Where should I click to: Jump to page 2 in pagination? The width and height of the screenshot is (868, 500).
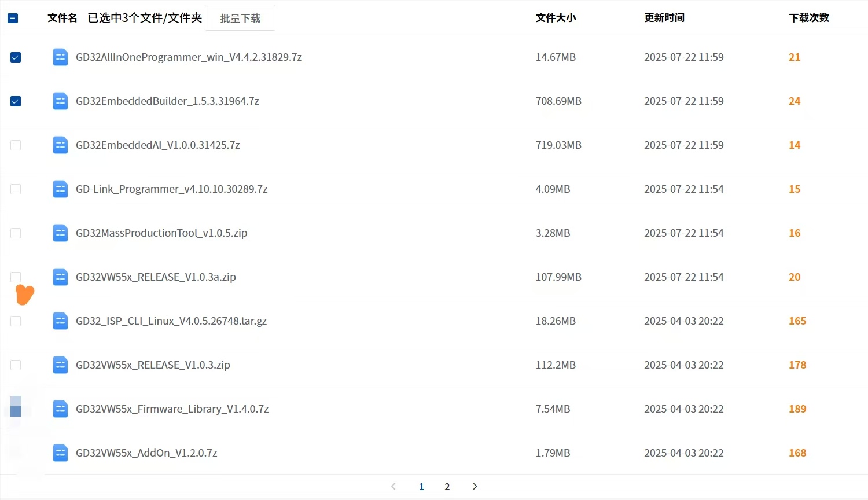point(447,487)
